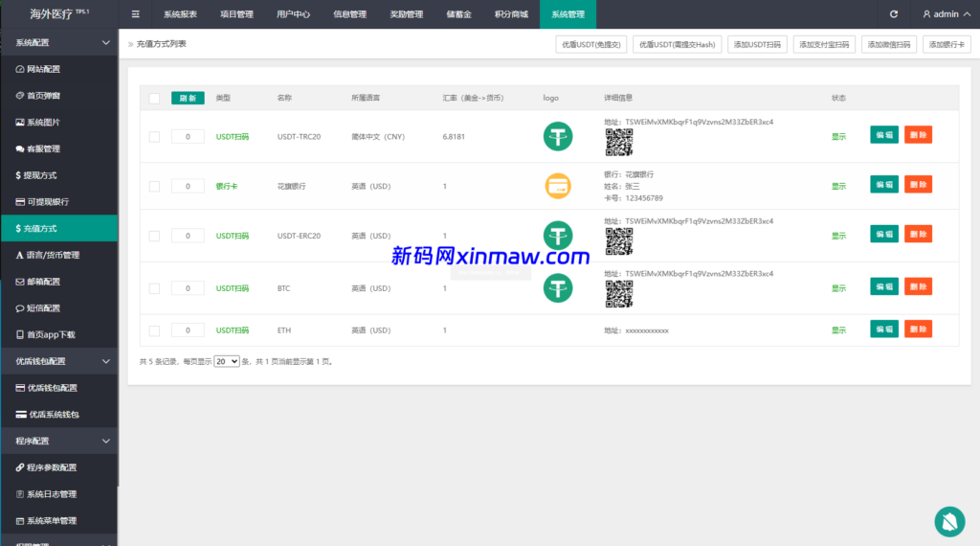Open 用户中心 top menu
The height and width of the screenshot is (546, 980).
tap(293, 13)
